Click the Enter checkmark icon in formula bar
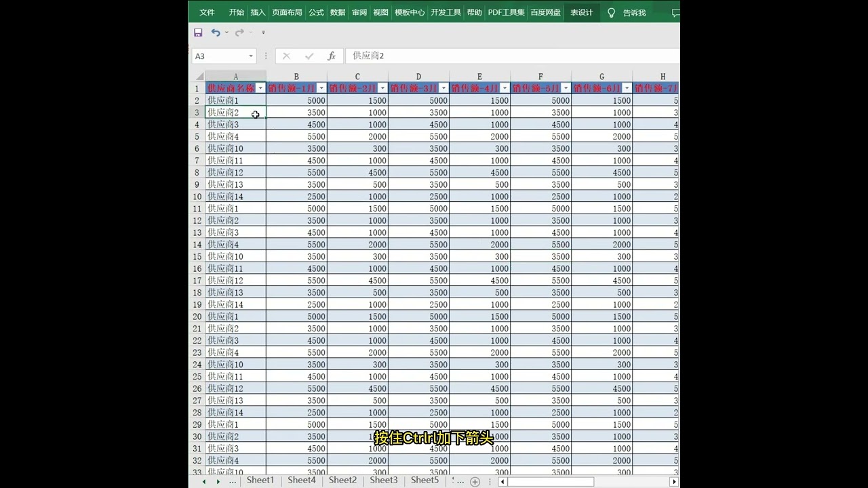Image resolution: width=868 pixels, height=488 pixels. point(309,56)
